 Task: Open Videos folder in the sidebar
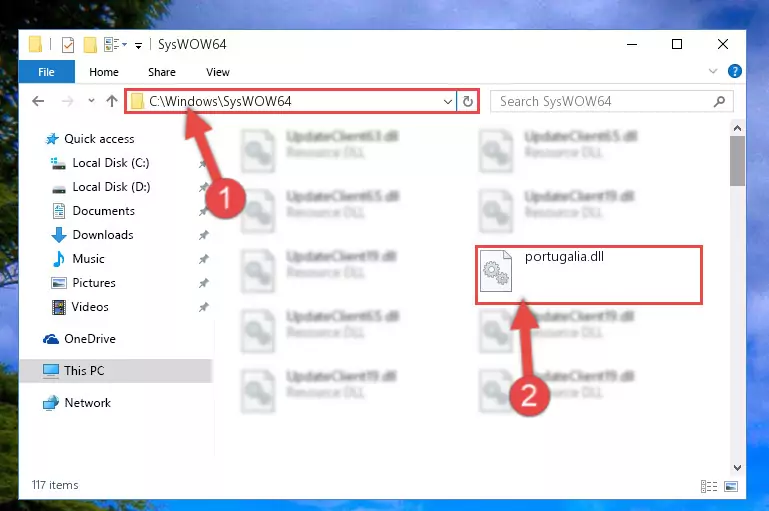pyautogui.click(x=90, y=307)
